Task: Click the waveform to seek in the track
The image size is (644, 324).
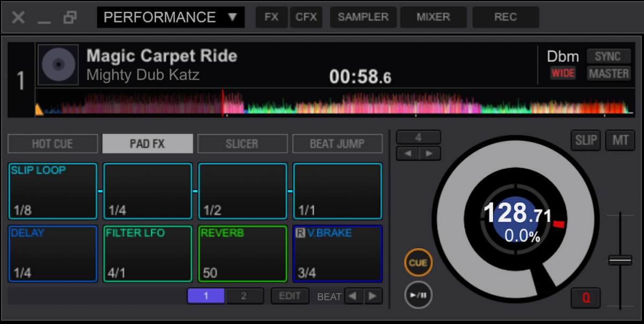Action: tap(321, 103)
